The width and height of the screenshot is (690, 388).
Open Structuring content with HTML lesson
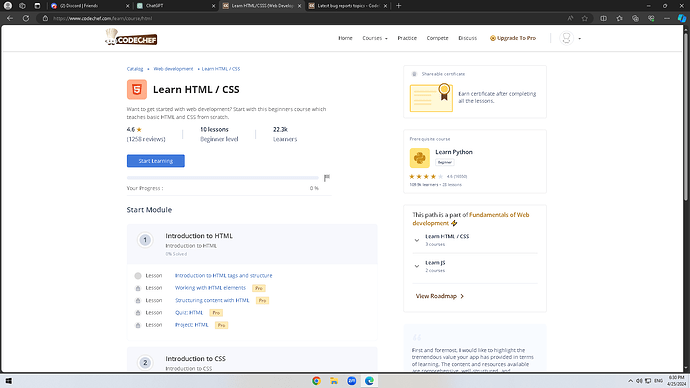click(x=212, y=300)
